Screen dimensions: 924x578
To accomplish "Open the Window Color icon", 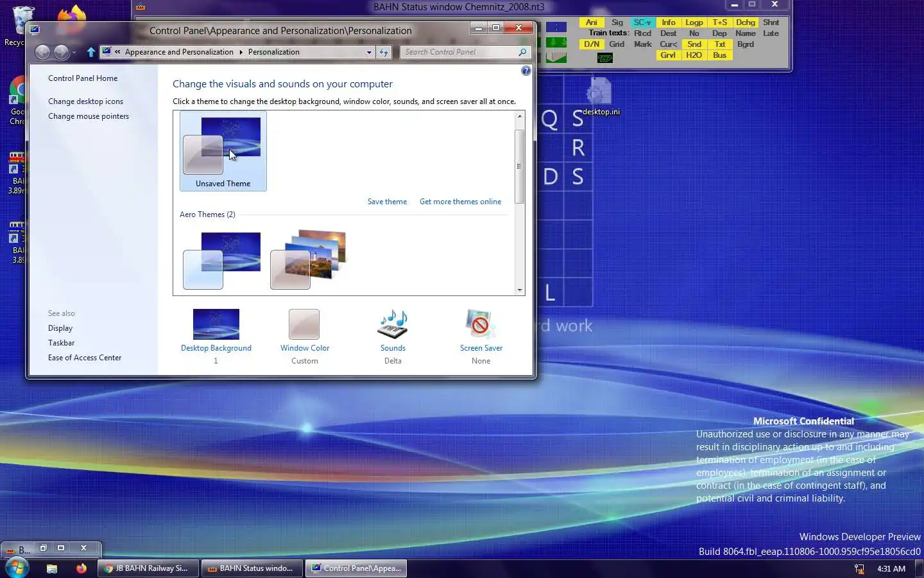I will click(304, 324).
